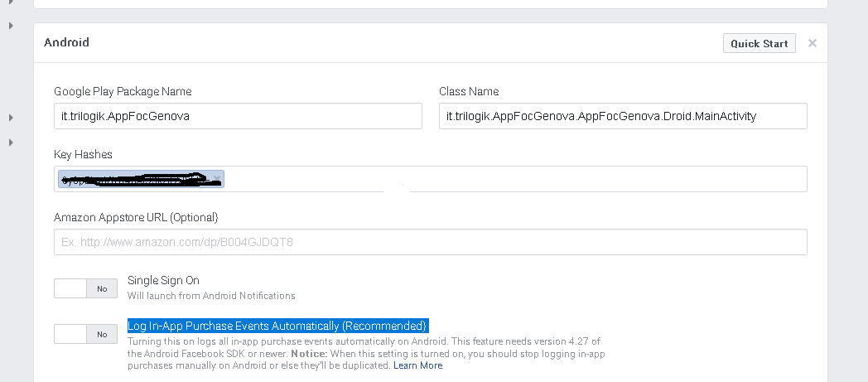The height and width of the screenshot is (382, 868).
Task: Click the Android panel heading
Action: coord(66,42)
